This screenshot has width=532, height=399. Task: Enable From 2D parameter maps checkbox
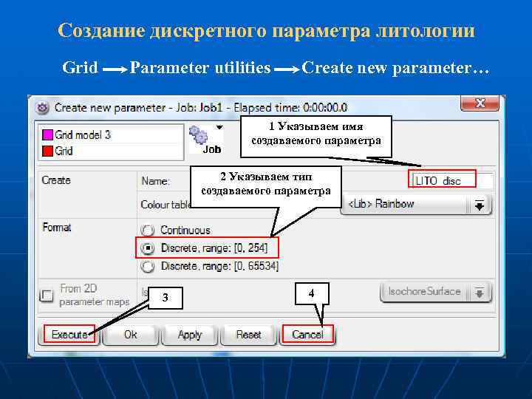(47, 295)
